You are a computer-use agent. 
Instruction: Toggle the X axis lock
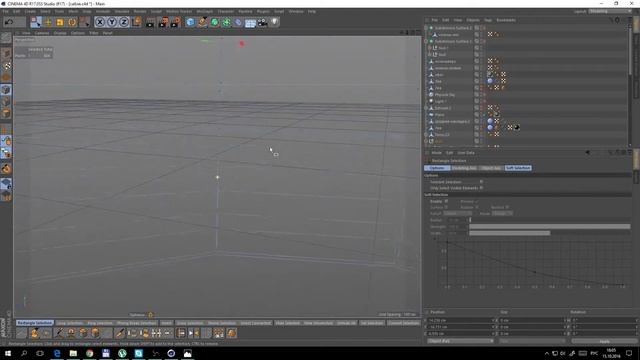tap(100, 22)
